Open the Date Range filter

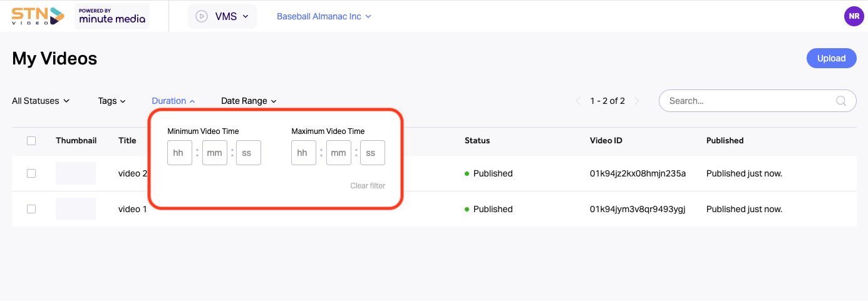[x=249, y=101]
